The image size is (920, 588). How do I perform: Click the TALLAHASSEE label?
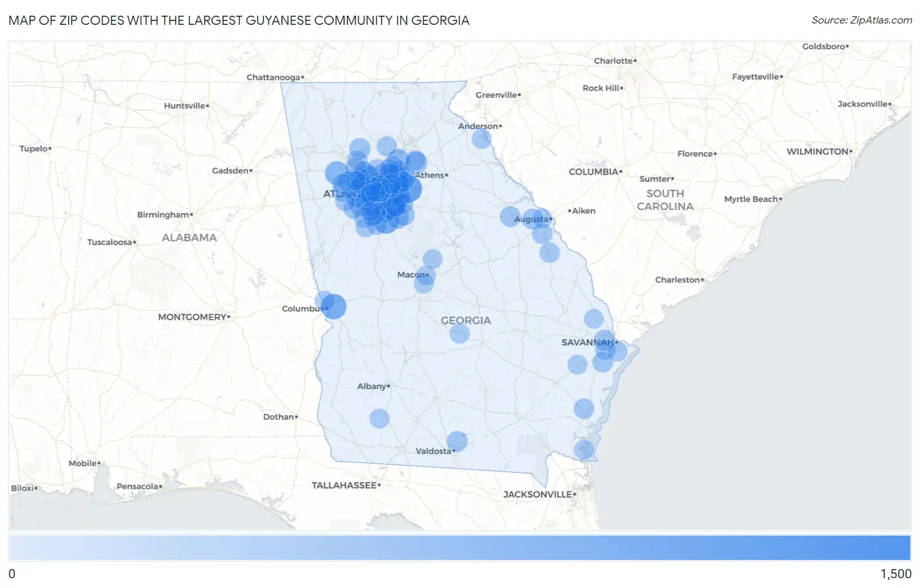click(x=345, y=485)
